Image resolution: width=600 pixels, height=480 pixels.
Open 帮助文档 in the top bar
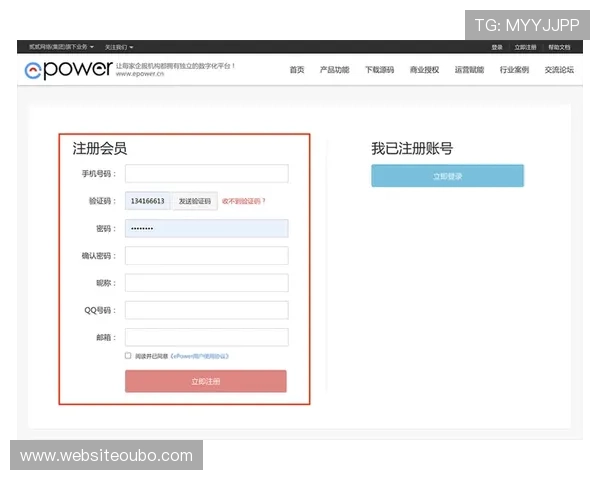(559, 47)
